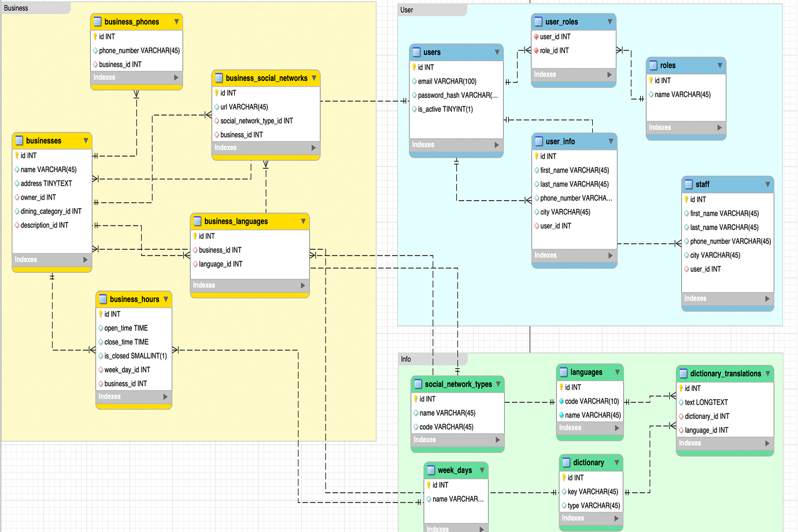Click the user_info table icon
798x532 pixels.
click(x=539, y=141)
